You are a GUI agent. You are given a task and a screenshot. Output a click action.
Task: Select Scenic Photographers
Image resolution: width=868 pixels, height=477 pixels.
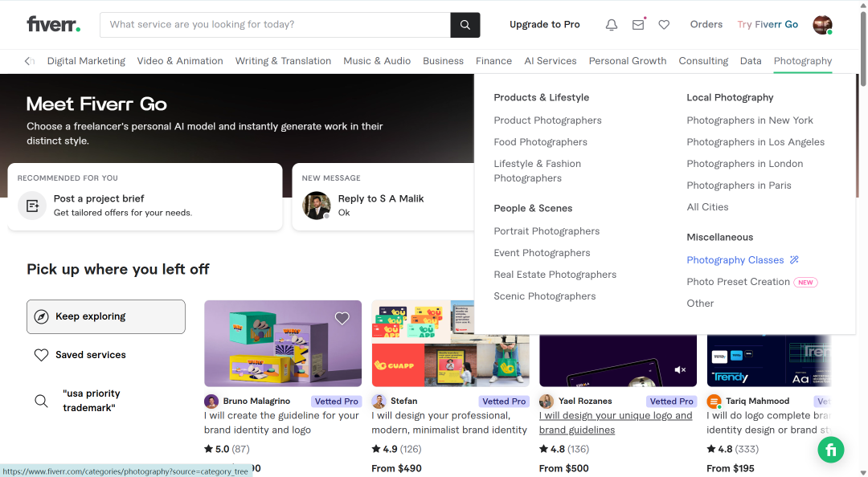point(545,296)
